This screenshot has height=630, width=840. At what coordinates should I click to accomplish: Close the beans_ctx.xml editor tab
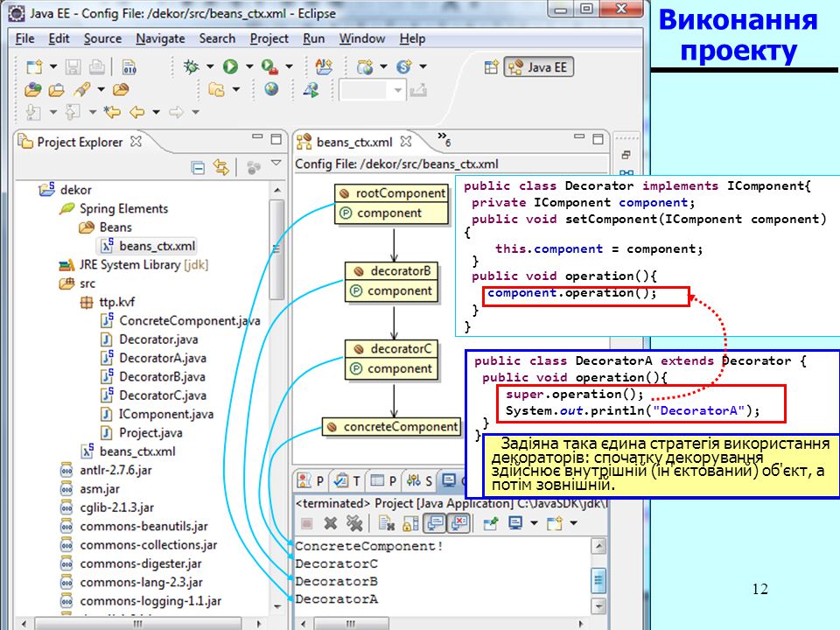[x=406, y=142]
